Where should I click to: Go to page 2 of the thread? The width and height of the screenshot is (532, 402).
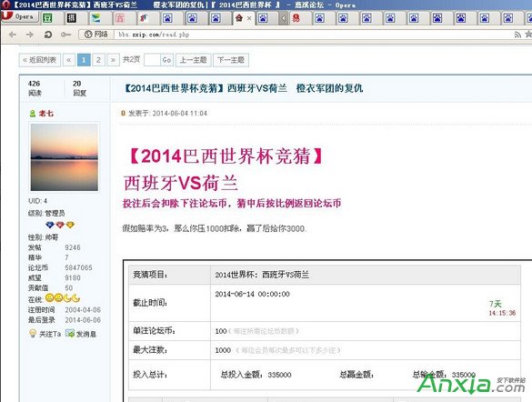click(98, 60)
